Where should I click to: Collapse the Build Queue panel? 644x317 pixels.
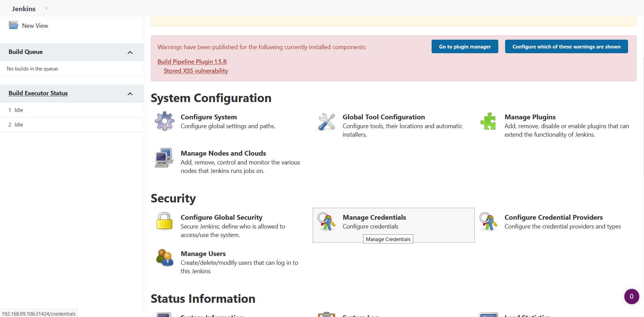(x=130, y=52)
